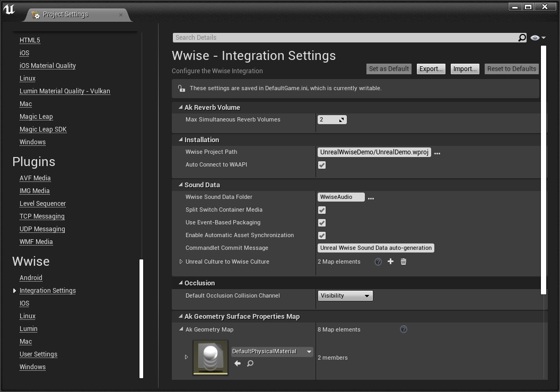Collapse the Occlusion section
560x392 pixels.
point(181,283)
